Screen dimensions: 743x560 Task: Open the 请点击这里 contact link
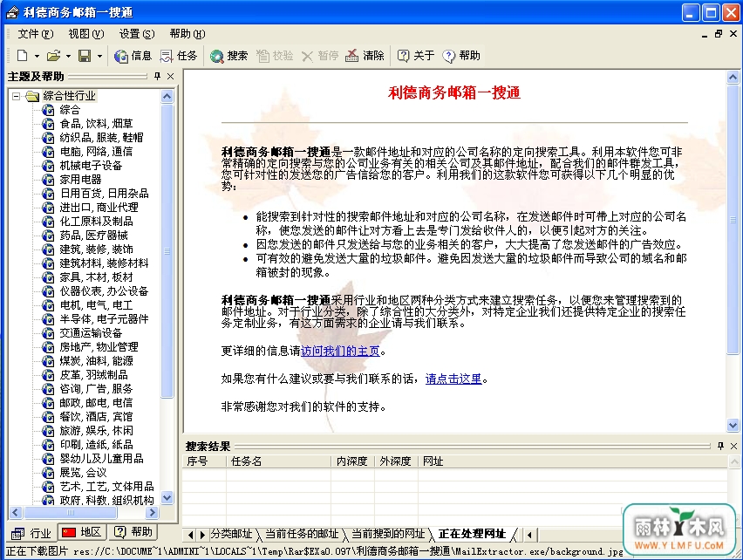[x=453, y=379]
